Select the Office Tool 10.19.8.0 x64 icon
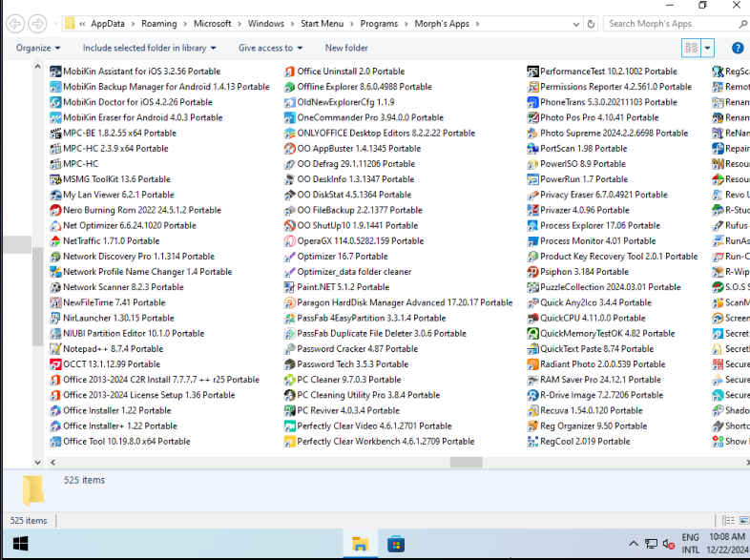Screen dimensions: 750x560 point(55,441)
